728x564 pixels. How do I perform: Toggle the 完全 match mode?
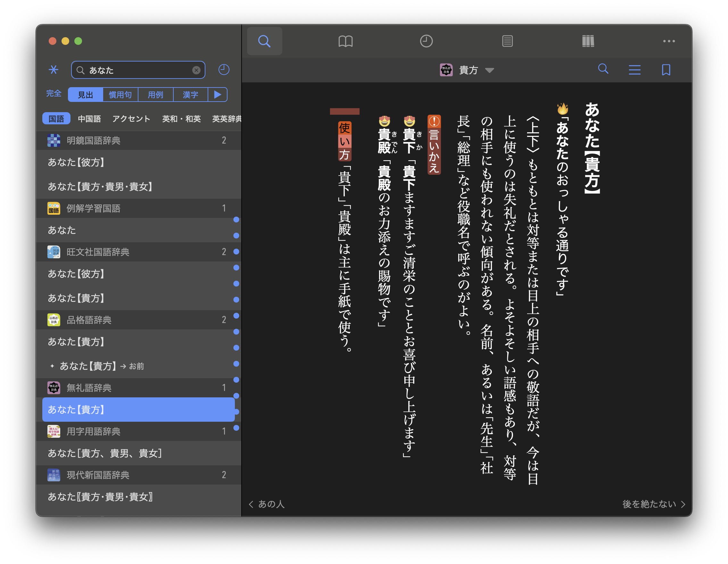[54, 93]
